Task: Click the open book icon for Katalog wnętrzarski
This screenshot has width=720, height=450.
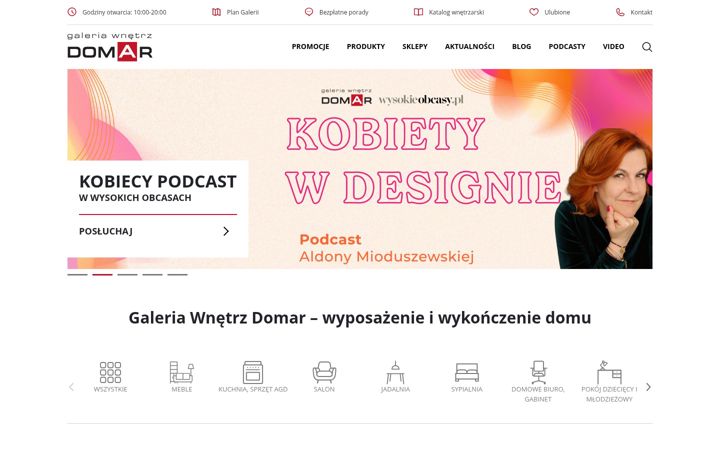Action: tap(418, 12)
